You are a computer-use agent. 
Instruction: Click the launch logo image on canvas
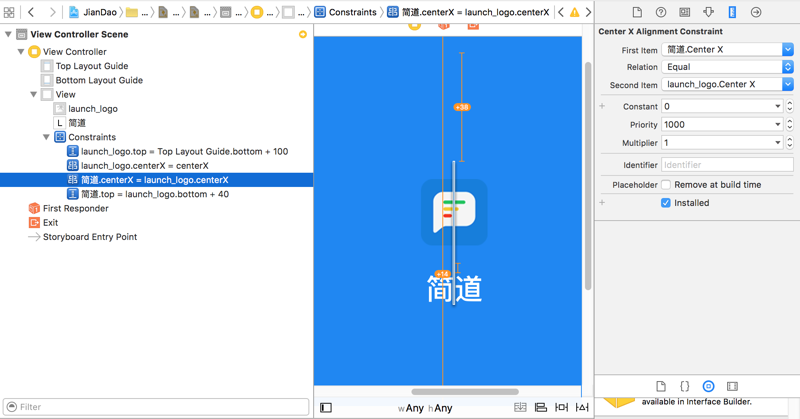454,212
